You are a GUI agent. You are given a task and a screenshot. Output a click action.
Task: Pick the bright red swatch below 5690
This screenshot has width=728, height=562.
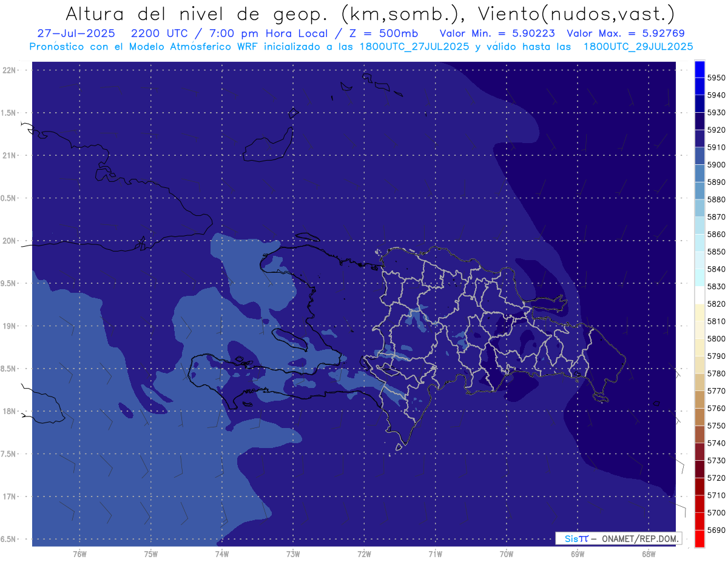699,539
